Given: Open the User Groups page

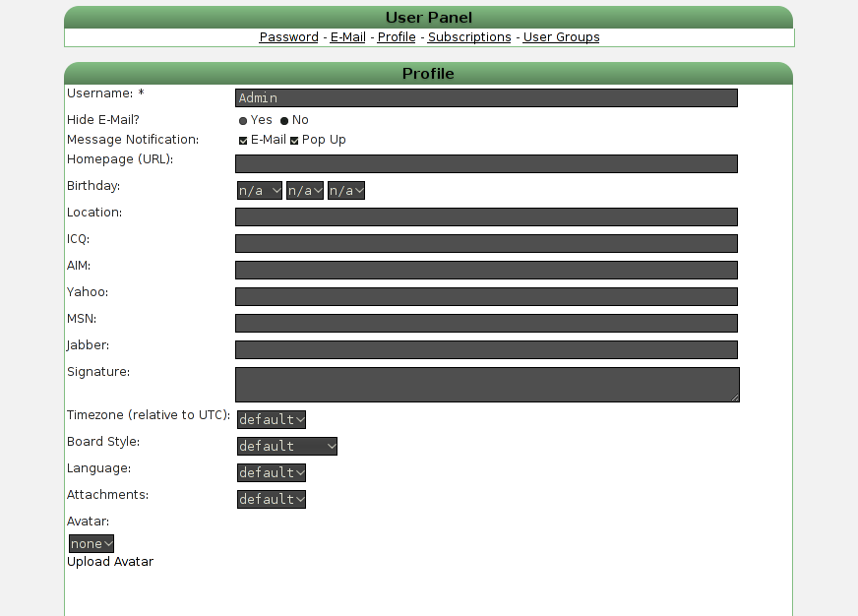Looking at the screenshot, I should coord(561,36).
